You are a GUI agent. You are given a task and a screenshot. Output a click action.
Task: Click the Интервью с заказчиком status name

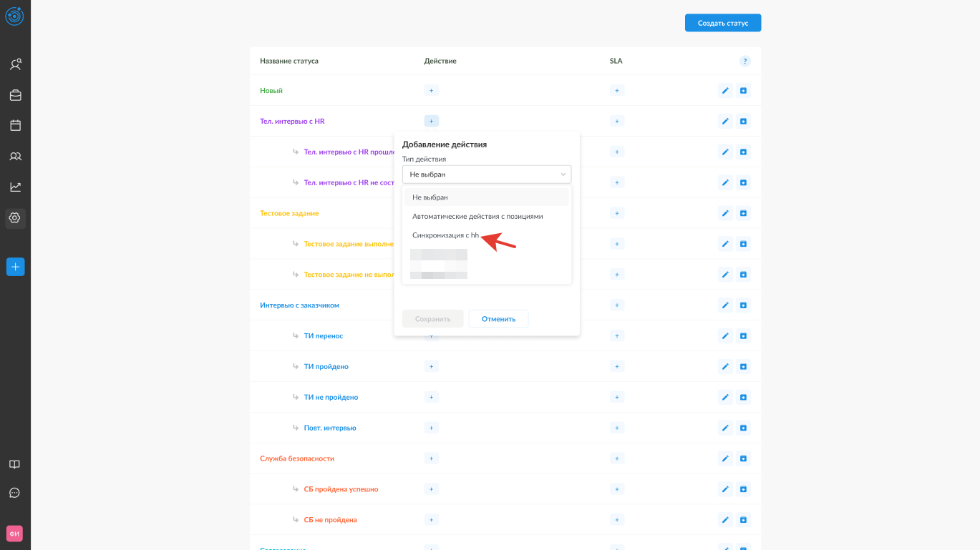(299, 305)
